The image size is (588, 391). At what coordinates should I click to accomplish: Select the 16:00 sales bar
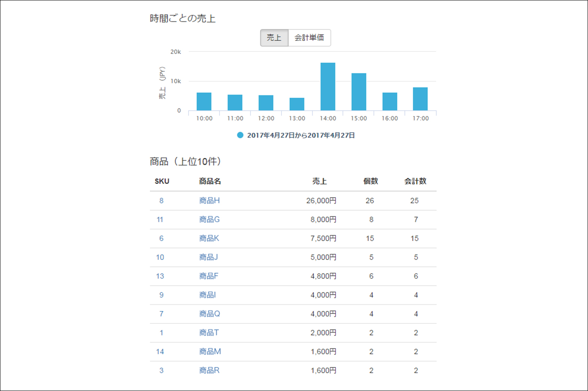(390, 101)
